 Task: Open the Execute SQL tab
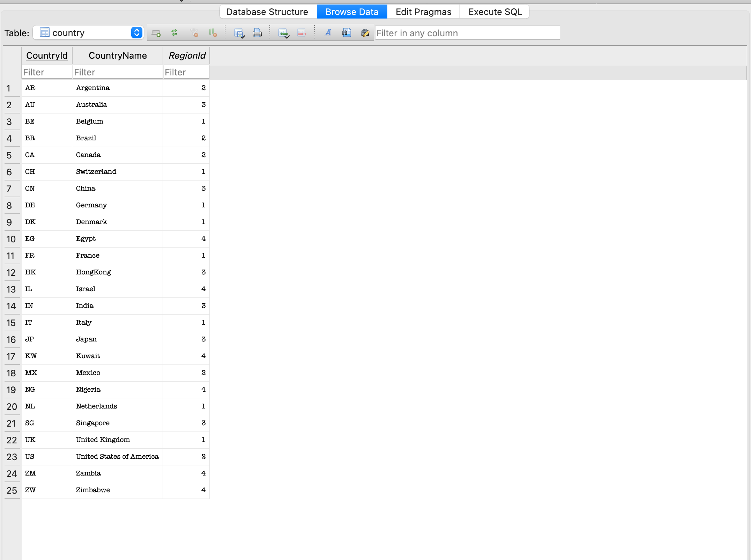click(495, 12)
